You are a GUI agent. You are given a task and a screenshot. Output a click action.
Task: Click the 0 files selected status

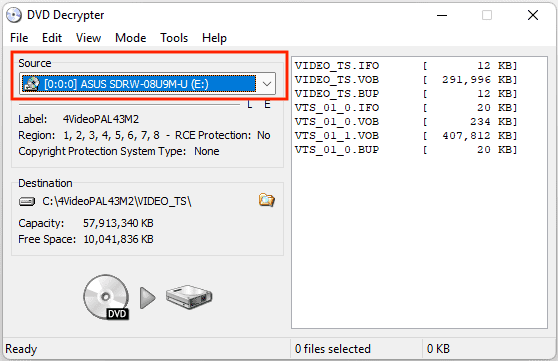pyautogui.click(x=333, y=349)
